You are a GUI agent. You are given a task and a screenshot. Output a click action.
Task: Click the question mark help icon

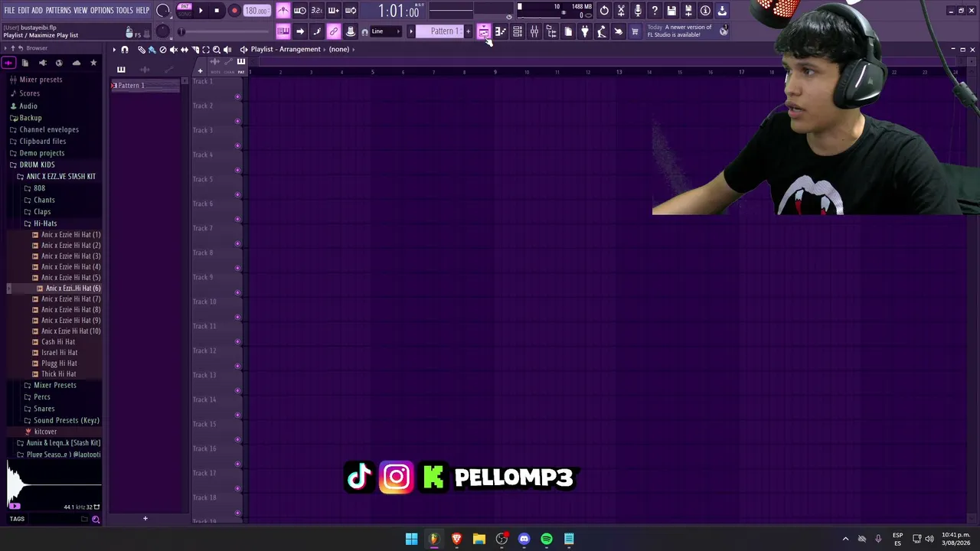point(655,11)
